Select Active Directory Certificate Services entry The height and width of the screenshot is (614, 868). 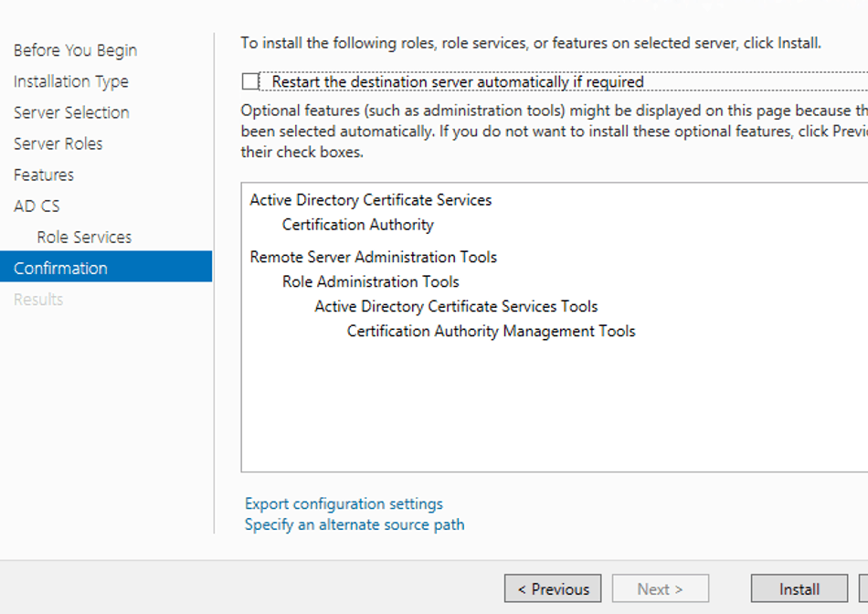tap(370, 200)
